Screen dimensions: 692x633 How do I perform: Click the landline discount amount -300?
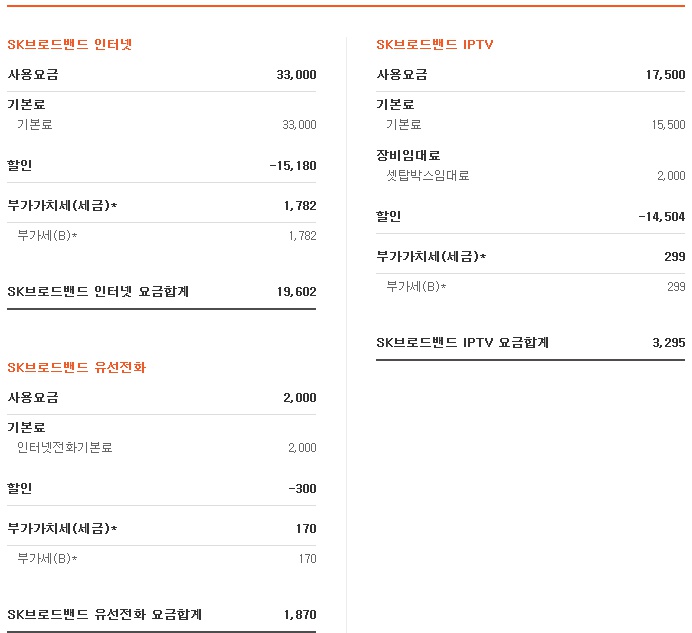coord(301,489)
